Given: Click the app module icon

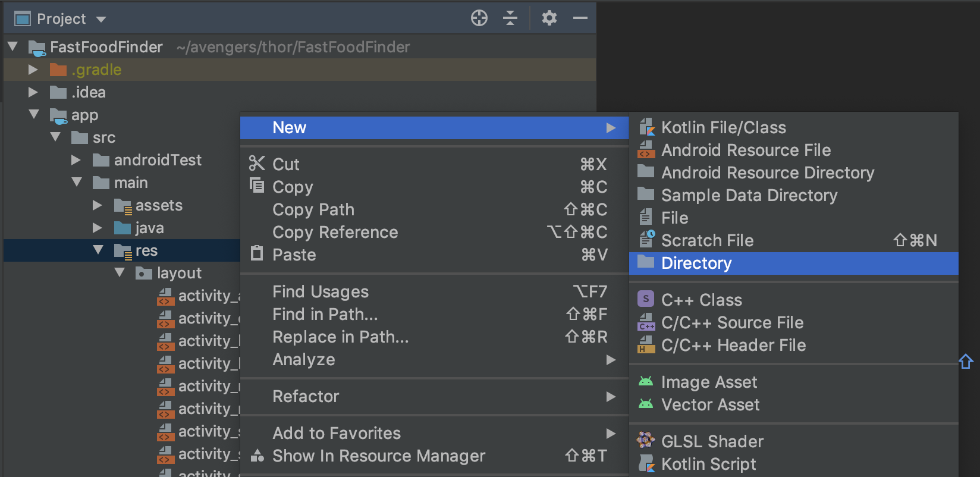Looking at the screenshot, I should pos(58,115).
